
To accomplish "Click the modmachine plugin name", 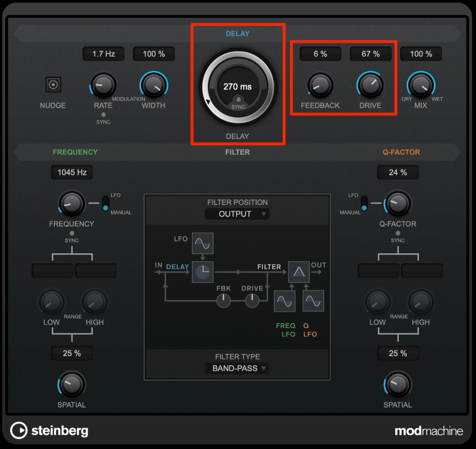I will [429, 431].
